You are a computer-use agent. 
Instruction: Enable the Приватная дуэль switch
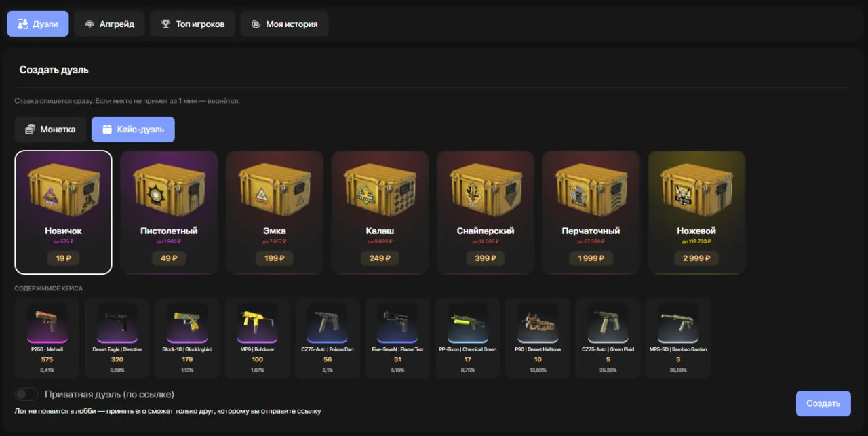[x=26, y=394]
